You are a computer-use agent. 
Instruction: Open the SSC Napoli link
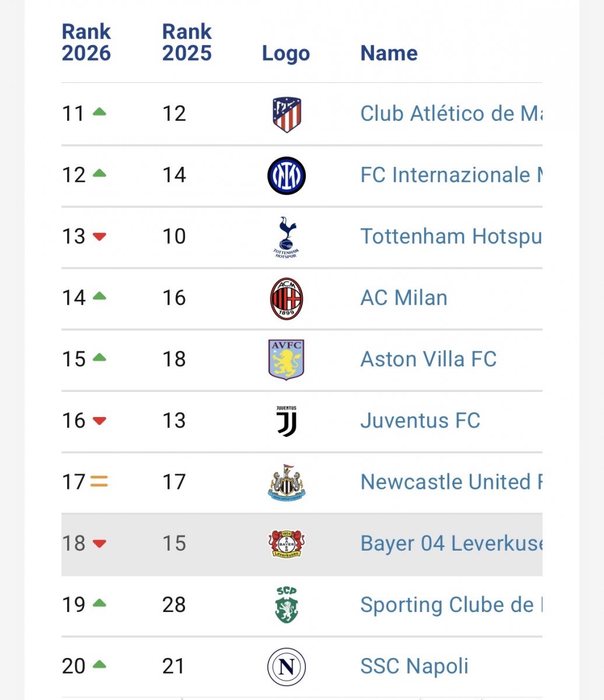(414, 666)
